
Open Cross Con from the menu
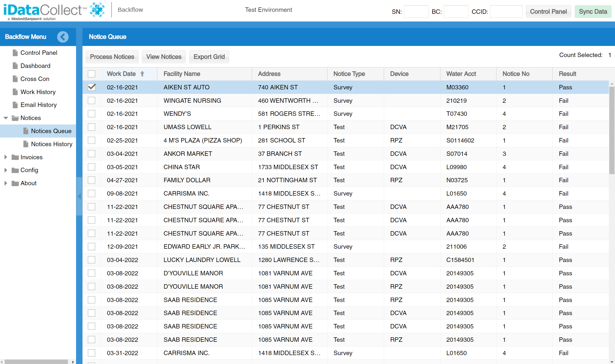[x=35, y=79]
